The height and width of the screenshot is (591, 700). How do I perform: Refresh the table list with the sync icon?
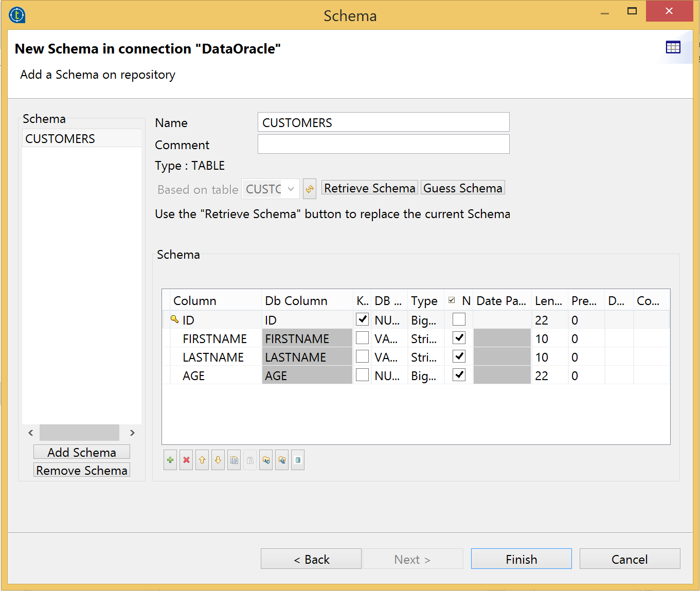tap(309, 189)
